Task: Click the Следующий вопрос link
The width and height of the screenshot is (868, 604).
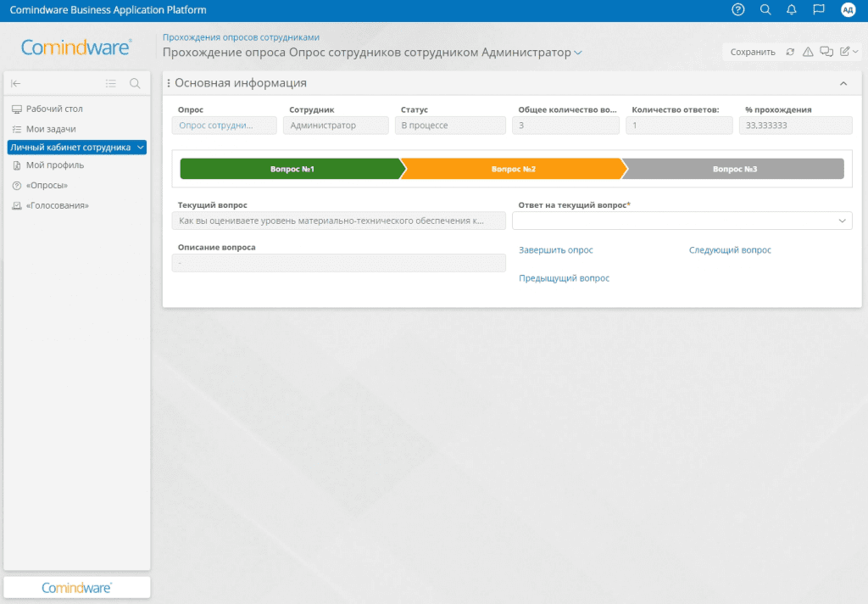Action: [730, 250]
